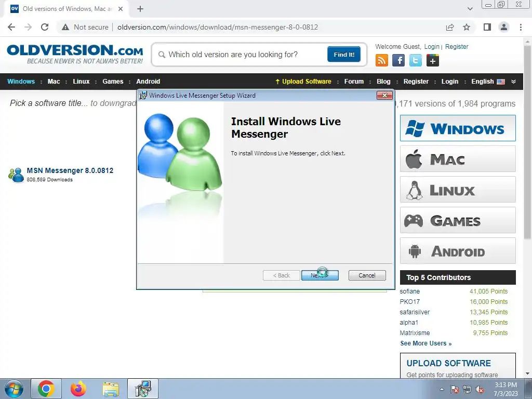The width and height of the screenshot is (532, 399).
Task: Click Chrome in the taskbar
Action: (46, 389)
